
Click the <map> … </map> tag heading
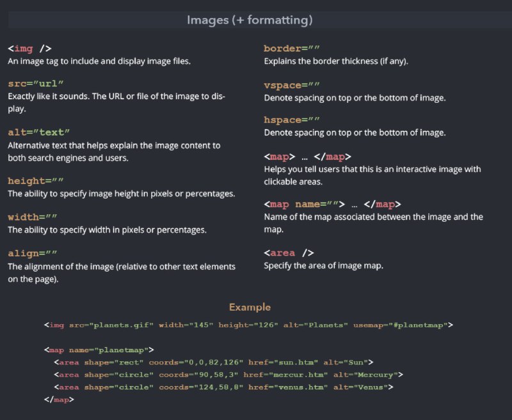pyautogui.click(x=307, y=157)
